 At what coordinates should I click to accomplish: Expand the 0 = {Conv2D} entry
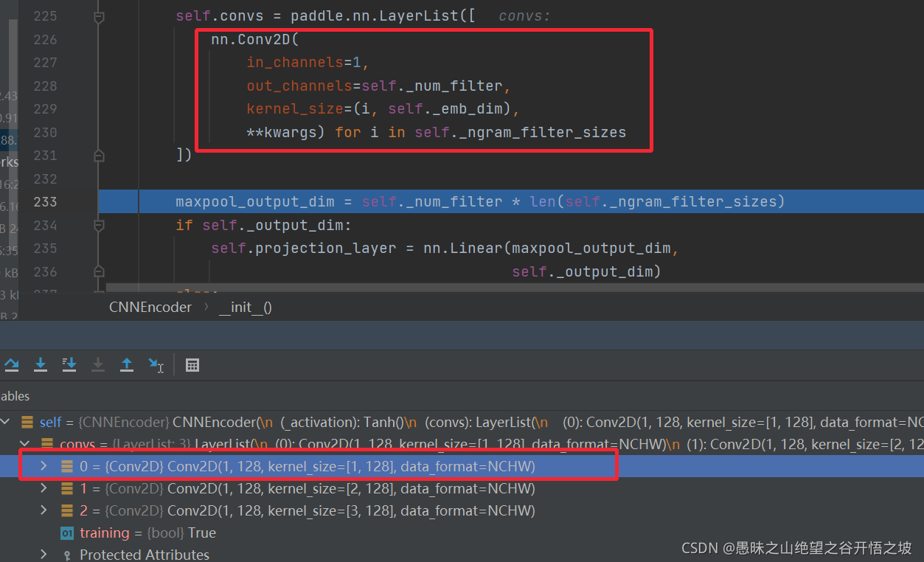pyautogui.click(x=44, y=466)
